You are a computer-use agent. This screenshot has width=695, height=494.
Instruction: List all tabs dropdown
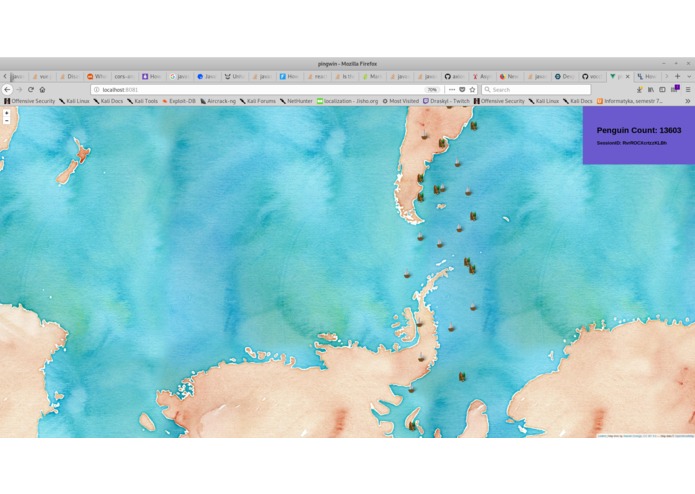(x=689, y=76)
